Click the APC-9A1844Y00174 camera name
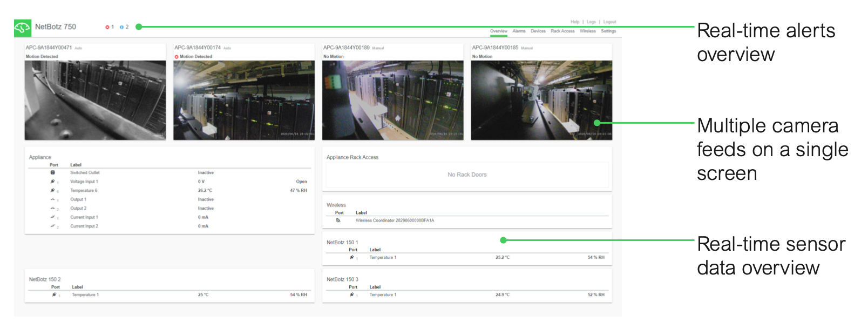868x335 pixels. 198,48
